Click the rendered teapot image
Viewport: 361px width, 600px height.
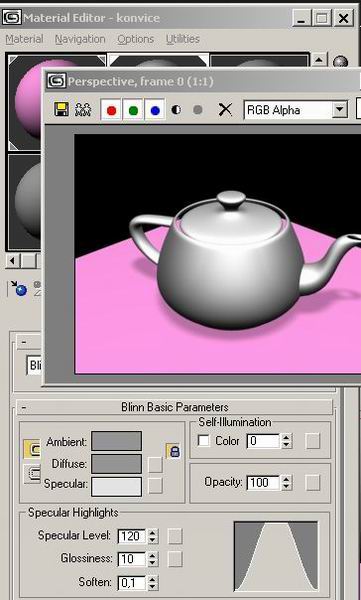point(217,254)
